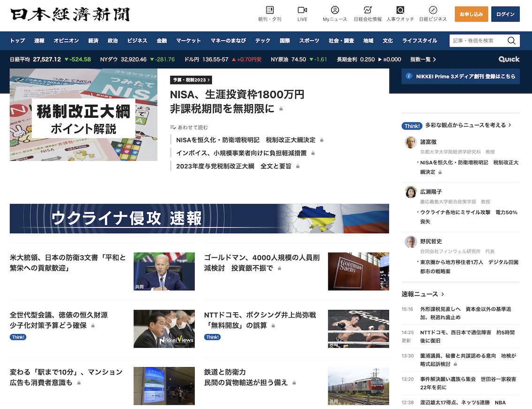Screen dimensions: 532x409
Task: Click lock icon beside NISA headline
Action: (x=281, y=109)
